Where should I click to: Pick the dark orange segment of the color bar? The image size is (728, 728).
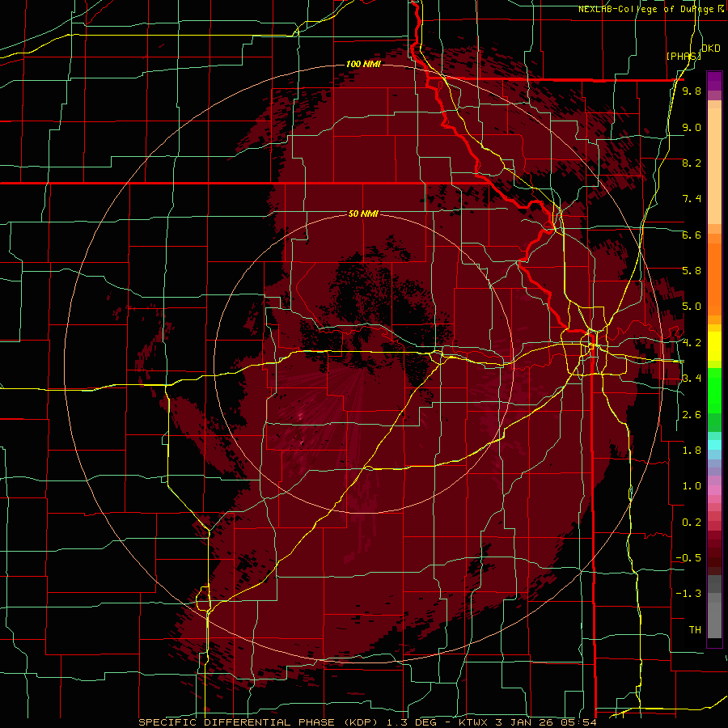[x=714, y=278]
